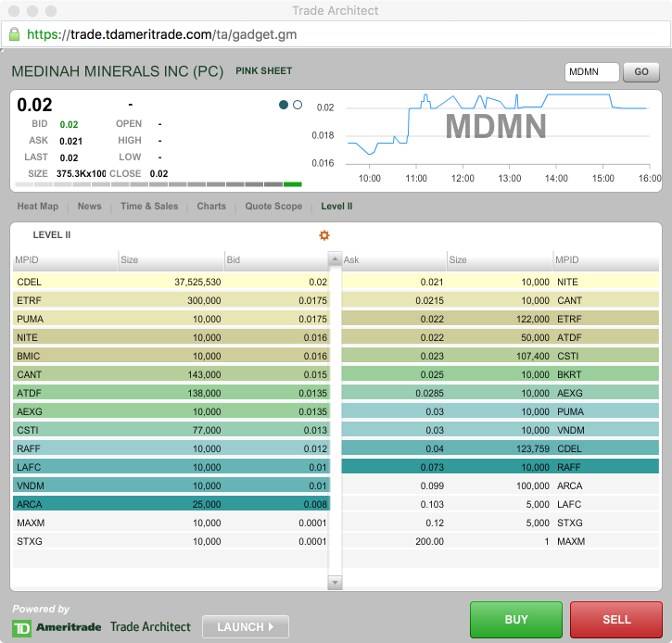
Task: Click scroll up arrow in bid table
Action: [336, 260]
